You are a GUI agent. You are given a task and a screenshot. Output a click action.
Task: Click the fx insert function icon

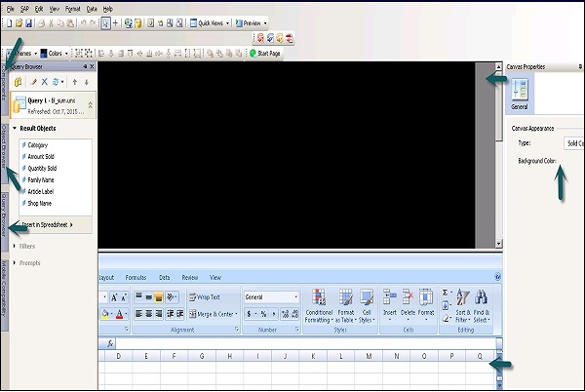(110, 343)
